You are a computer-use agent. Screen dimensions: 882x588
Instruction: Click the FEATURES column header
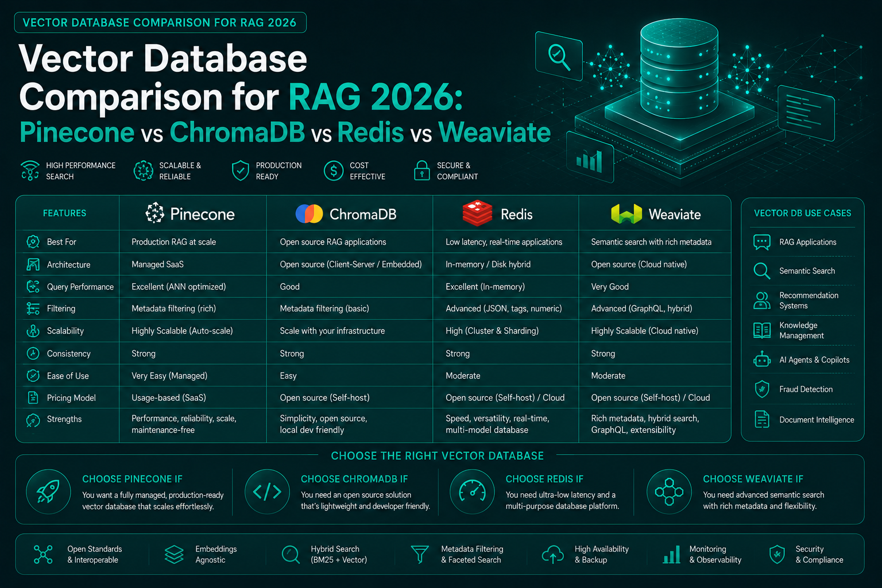click(64, 213)
